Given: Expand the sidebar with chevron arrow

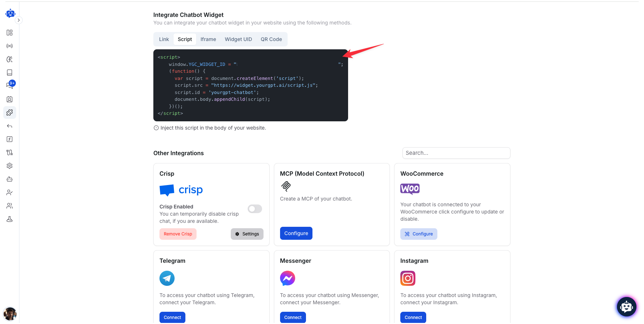Looking at the screenshot, I should coord(19,20).
